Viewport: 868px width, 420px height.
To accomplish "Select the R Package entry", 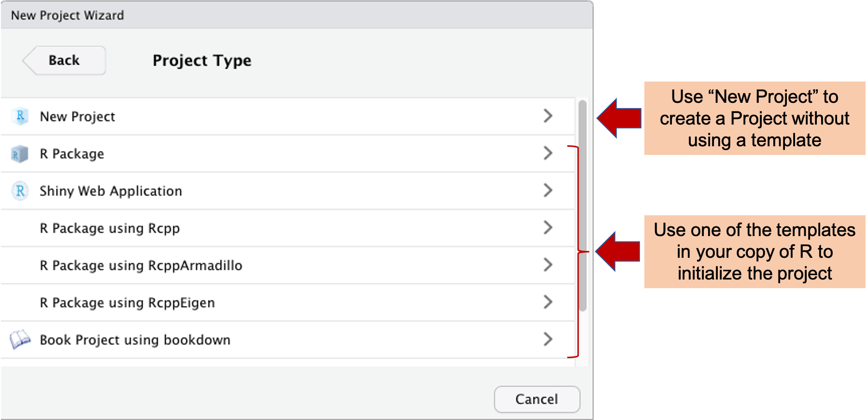I will pos(72,154).
